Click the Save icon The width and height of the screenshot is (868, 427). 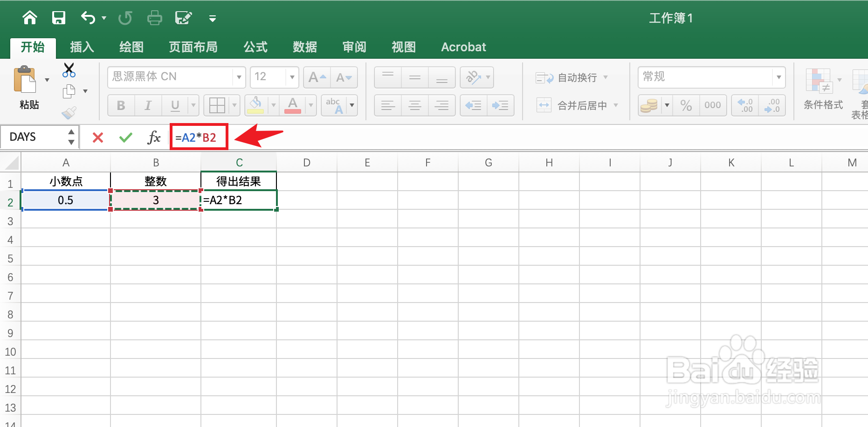[58, 18]
